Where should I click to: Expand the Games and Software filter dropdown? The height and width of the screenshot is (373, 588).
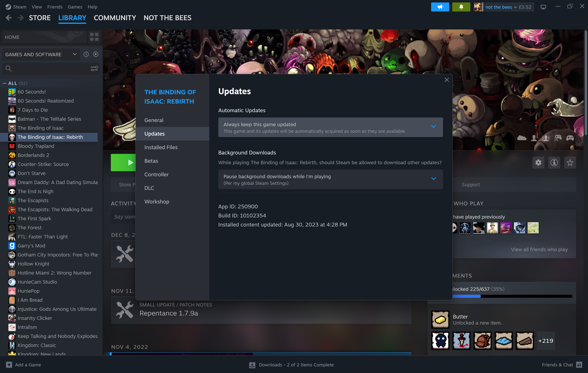[41, 54]
